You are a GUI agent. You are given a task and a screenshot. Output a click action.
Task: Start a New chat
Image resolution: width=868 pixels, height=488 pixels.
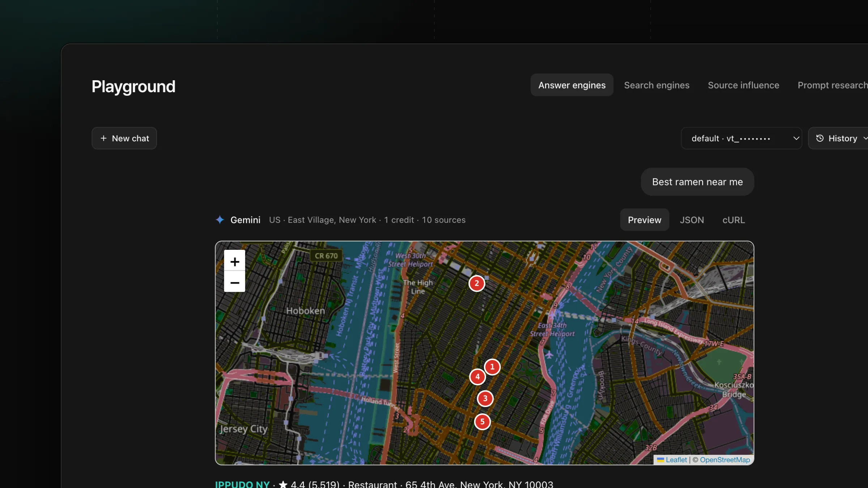(124, 138)
